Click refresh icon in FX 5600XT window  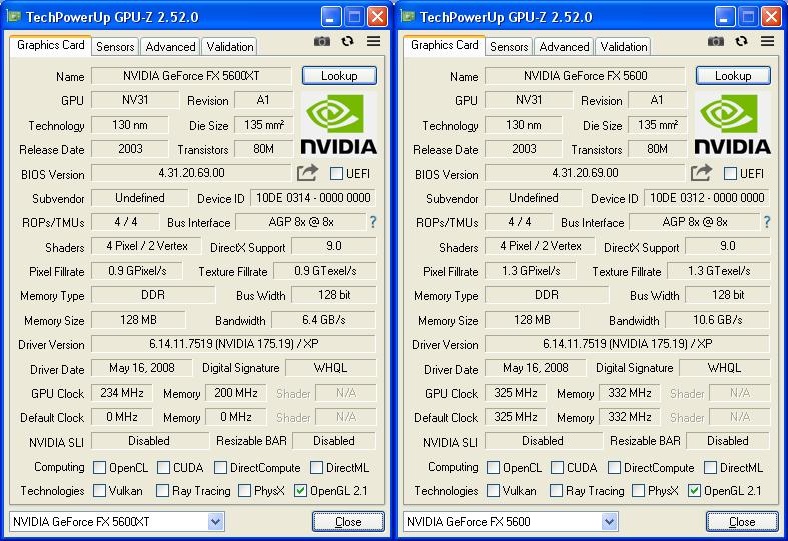(347, 41)
